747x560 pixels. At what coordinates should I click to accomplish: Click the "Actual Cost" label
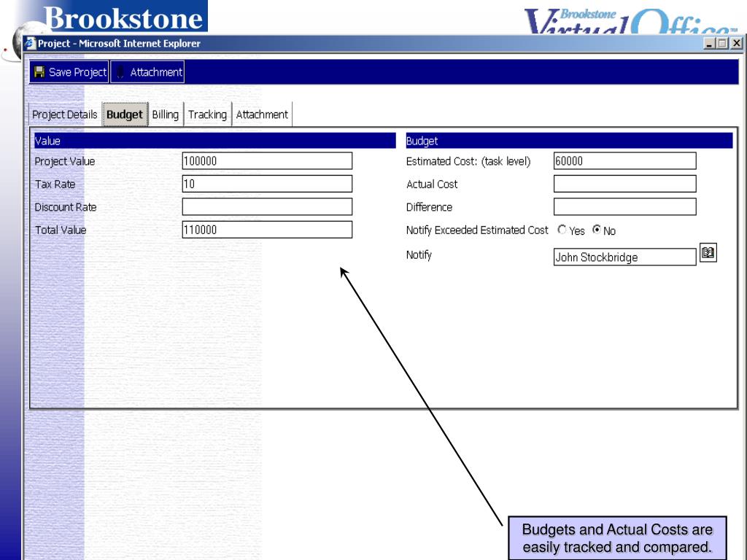(432, 184)
